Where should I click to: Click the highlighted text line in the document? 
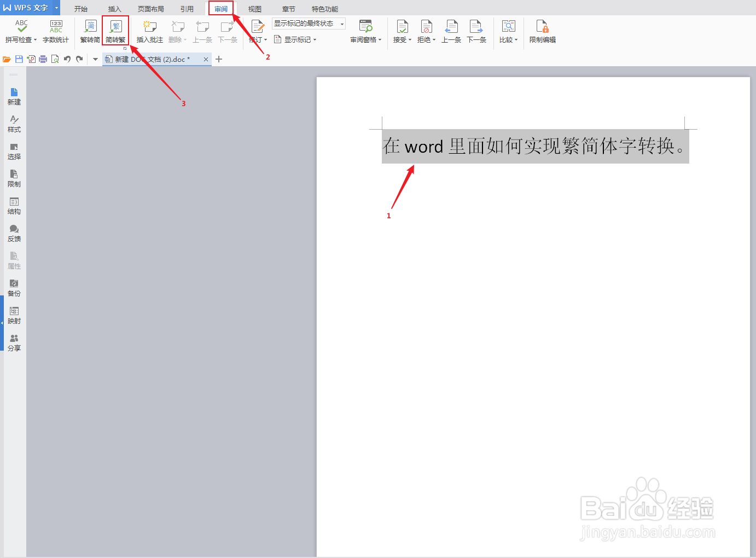point(535,147)
